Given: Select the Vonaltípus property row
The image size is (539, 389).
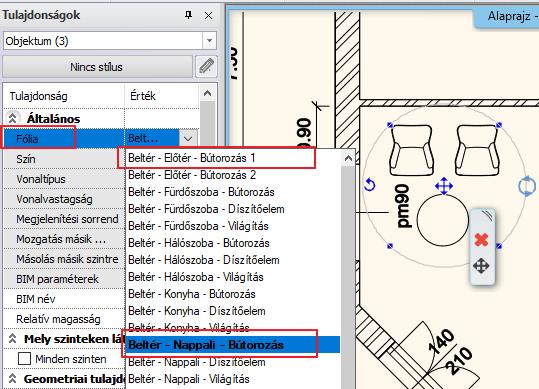Looking at the screenshot, I should 64,179.
